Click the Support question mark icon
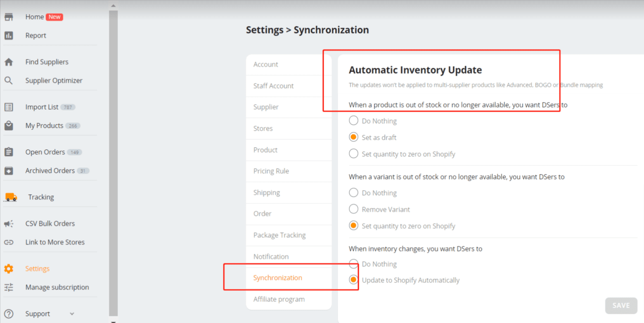644x323 pixels. [9, 314]
